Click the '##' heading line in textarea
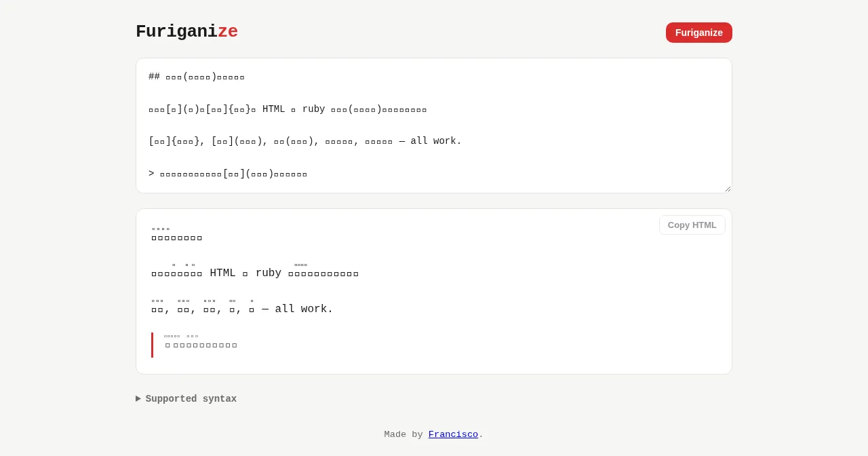 pos(197,77)
